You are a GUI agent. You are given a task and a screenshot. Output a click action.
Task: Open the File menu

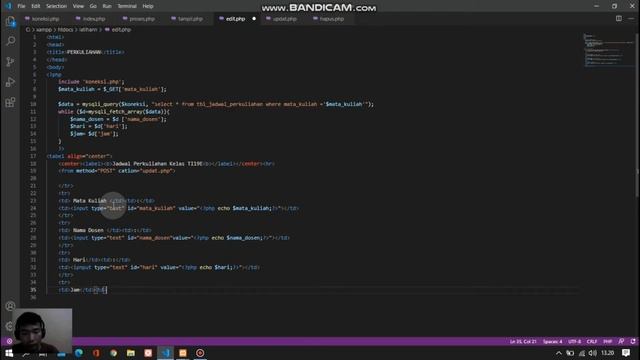tap(21, 6)
